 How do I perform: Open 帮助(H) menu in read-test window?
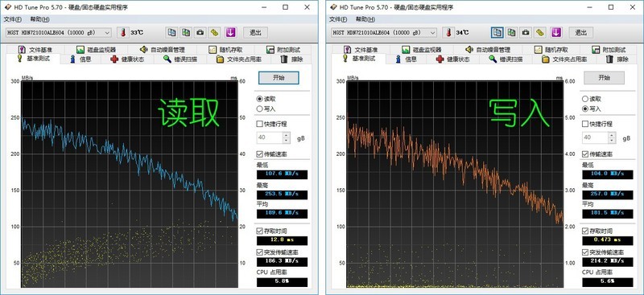click(x=39, y=19)
